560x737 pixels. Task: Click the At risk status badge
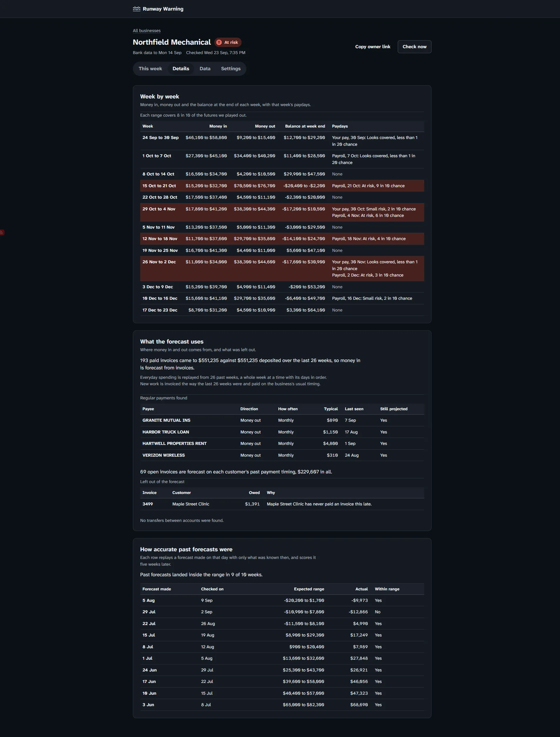click(x=228, y=42)
